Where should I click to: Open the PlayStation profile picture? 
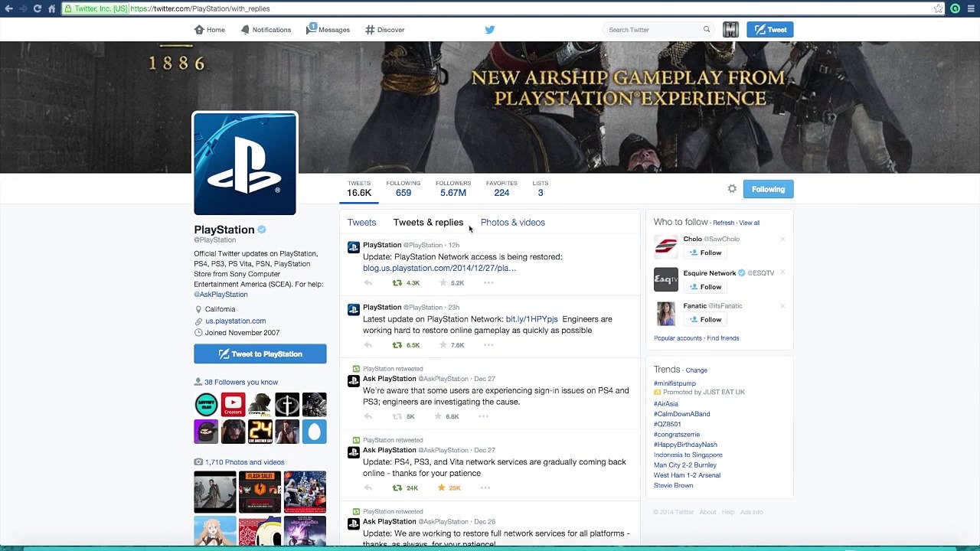(245, 164)
